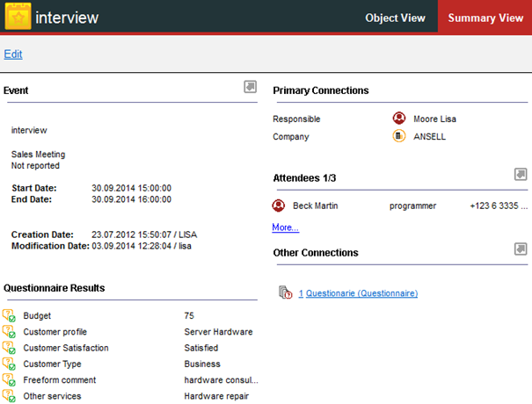The height and width of the screenshot is (404, 532).
Task: Click the programmer role text
Action: coord(412,206)
